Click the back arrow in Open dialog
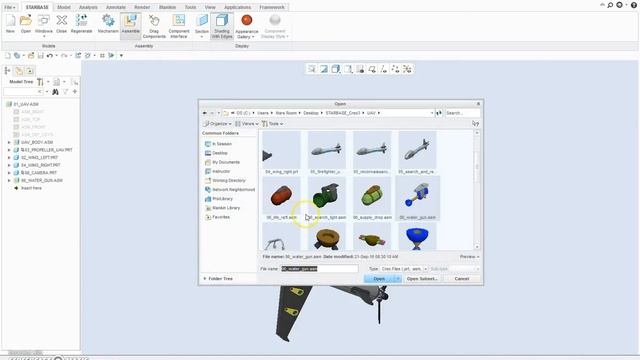 pyautogui.click(x=204, y=113)
